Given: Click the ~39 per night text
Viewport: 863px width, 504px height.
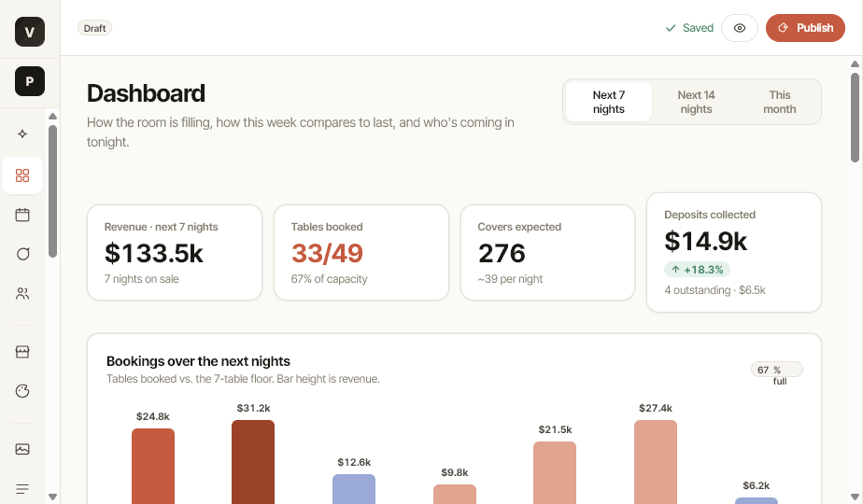Looking at the screenshot, I should 510,279.
